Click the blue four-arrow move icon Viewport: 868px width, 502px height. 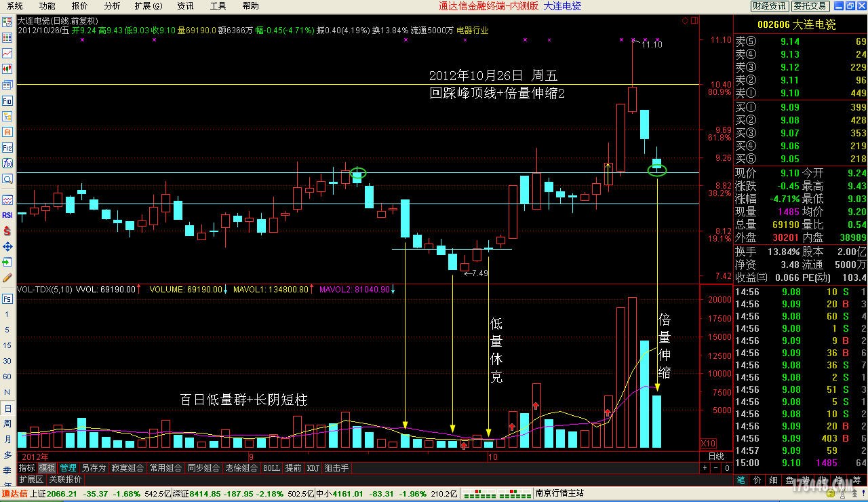pos(7,246)
